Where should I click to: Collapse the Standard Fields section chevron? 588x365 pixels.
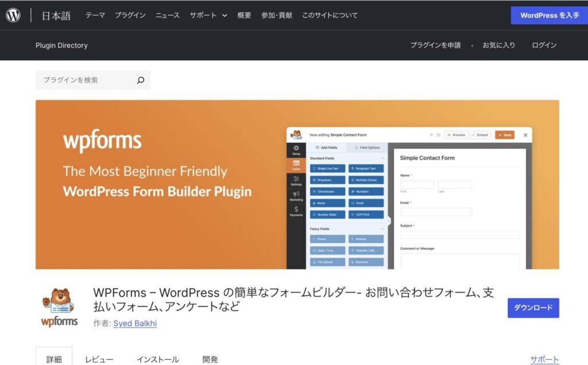[382, 158]
